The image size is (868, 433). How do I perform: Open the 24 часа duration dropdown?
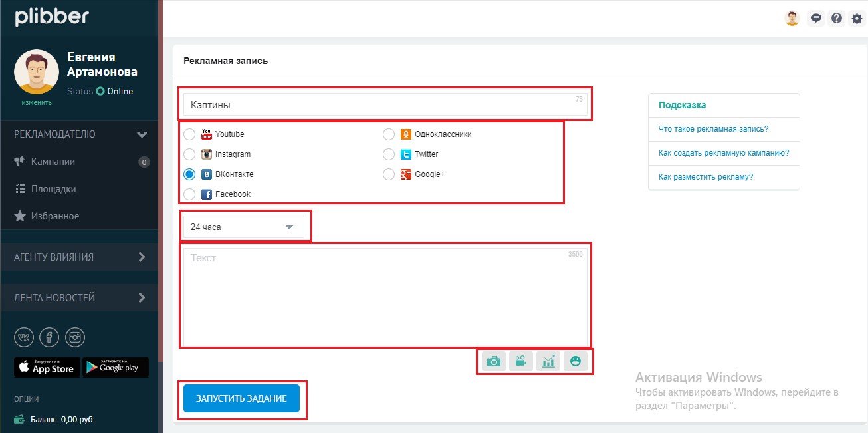coord(243,227)
